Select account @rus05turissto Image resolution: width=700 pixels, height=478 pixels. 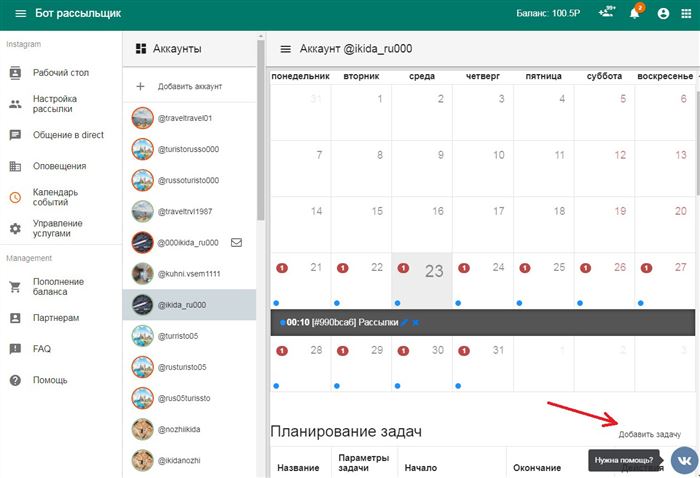click(x=189, y=398)
